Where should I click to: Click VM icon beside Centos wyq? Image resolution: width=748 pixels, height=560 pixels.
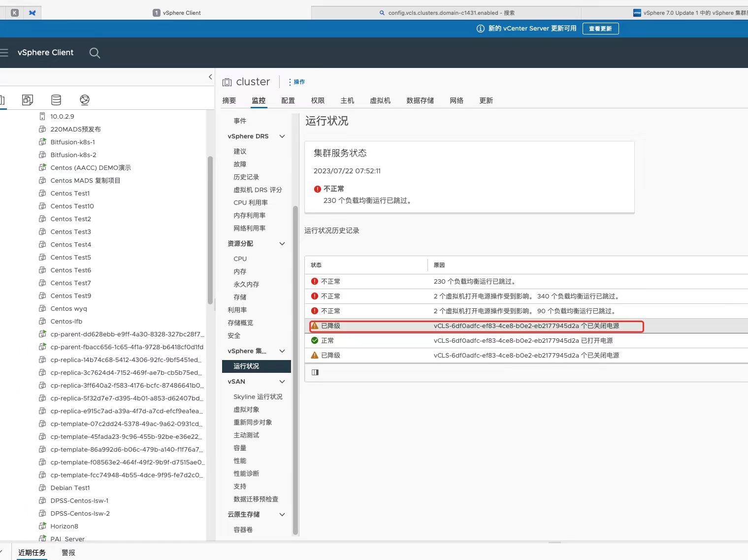(42, 308)
